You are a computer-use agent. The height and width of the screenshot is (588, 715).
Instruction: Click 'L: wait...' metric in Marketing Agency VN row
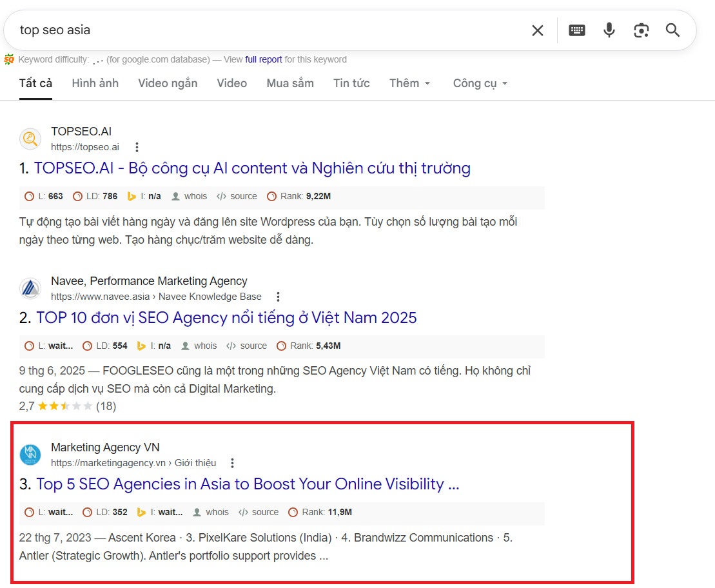point(49,513)
